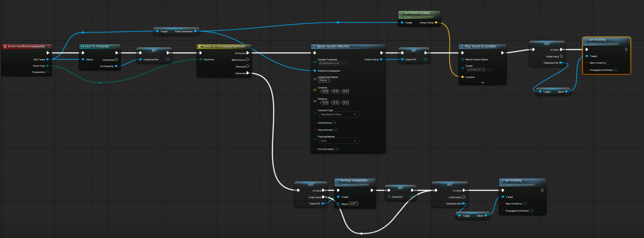Use selected asset arrow beside System Template

pos(343,63)
